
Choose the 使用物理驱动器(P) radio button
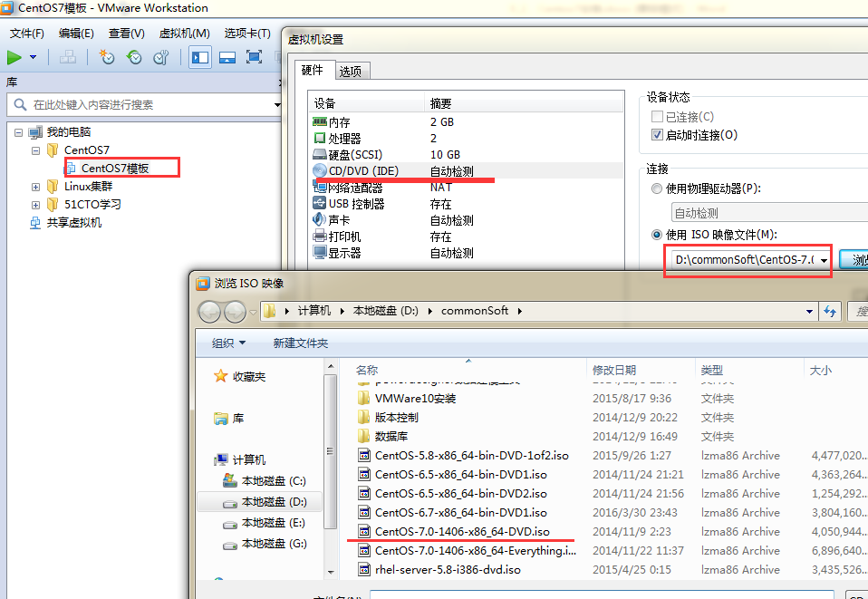point(657,188)
